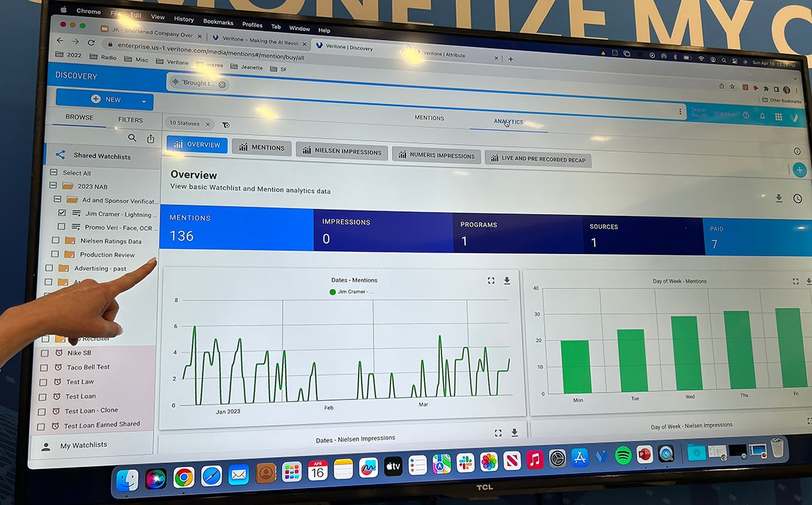
Task: Check the Promo Veri - Face, OCR watchlist
Action: 62,227
